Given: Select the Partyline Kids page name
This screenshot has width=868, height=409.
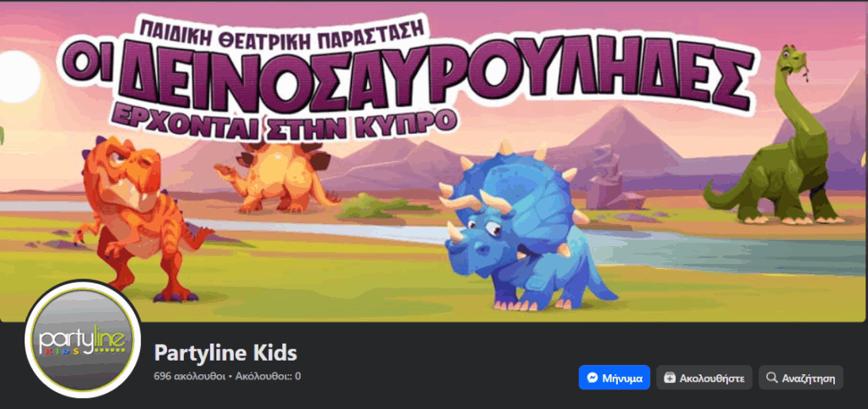Looking at the screenshot, I should point(225,352).
